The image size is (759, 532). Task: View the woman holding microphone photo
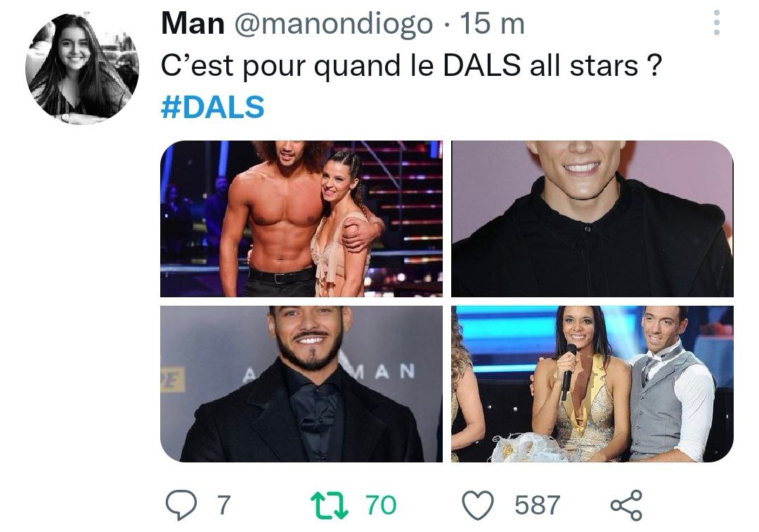(x=592, y=384)
